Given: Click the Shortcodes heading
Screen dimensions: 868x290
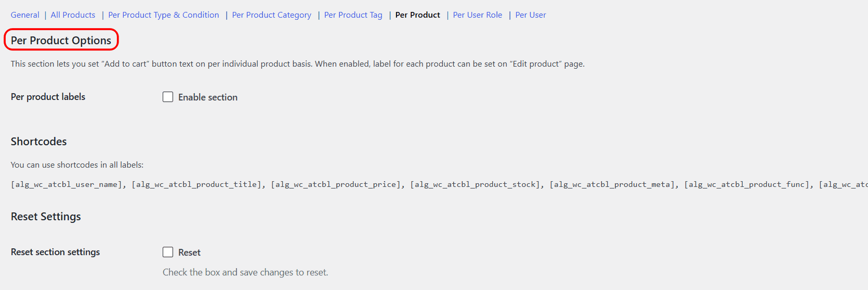Looking at the screenshot, I should click(39, 142).
